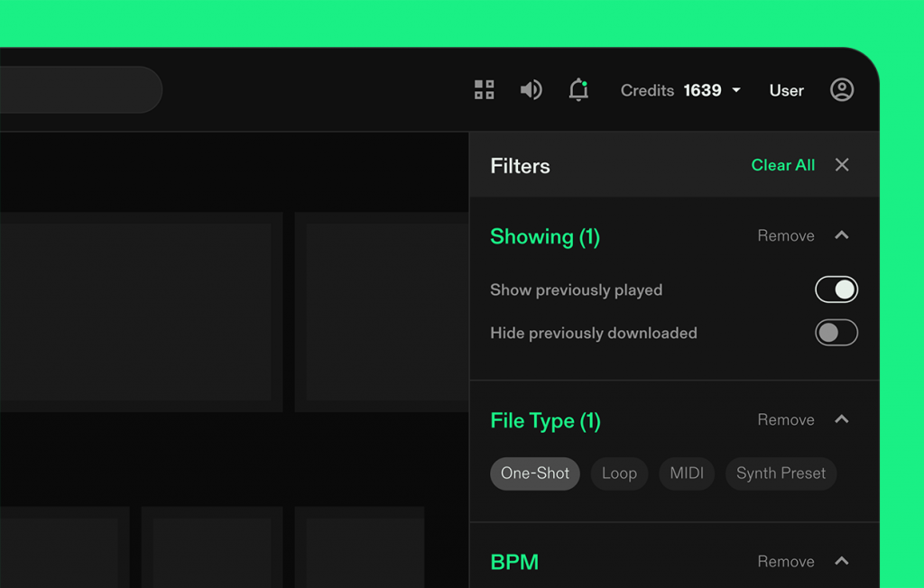Deselect the One-Shot file type chip

coord(535,473)
